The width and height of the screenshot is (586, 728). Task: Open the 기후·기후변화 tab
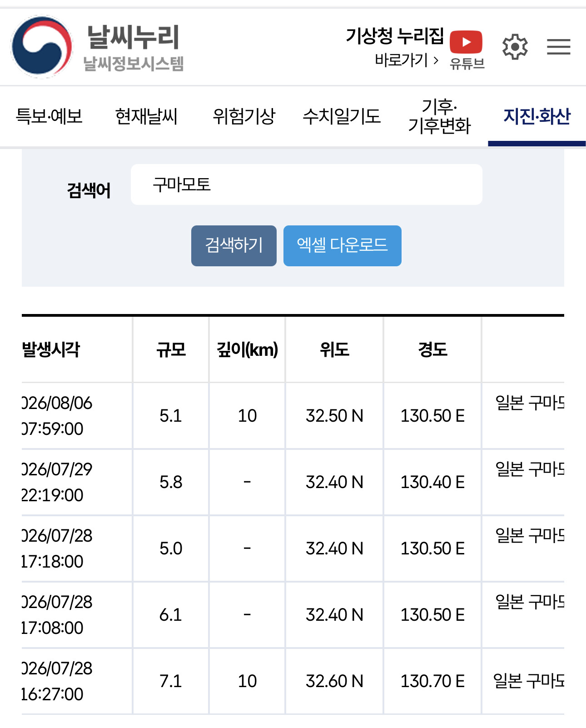coord(439,116)
